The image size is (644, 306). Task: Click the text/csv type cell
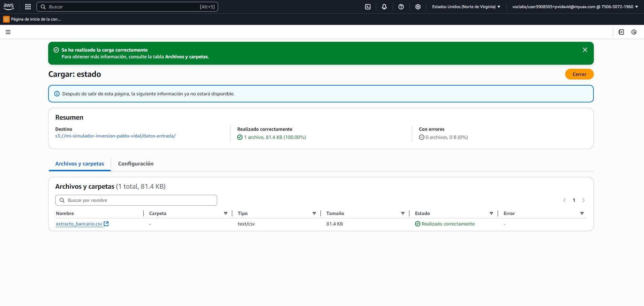click(x=246, y=224)
